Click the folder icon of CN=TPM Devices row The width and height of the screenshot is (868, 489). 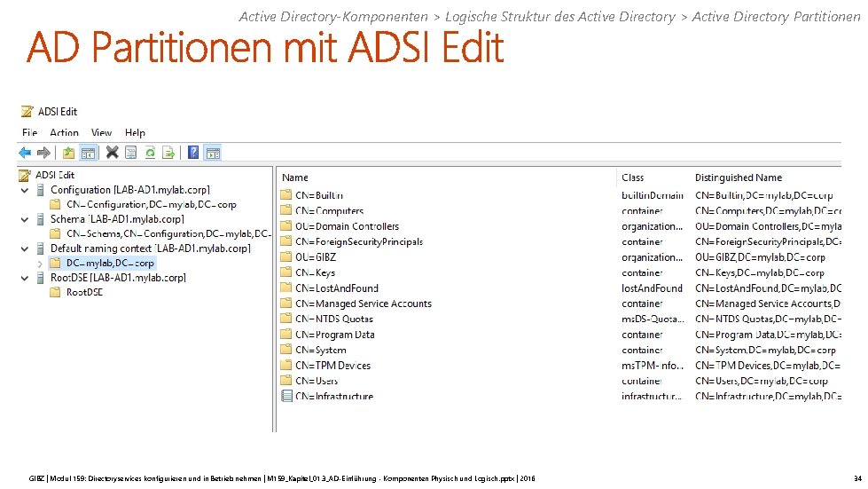[286, 365]
